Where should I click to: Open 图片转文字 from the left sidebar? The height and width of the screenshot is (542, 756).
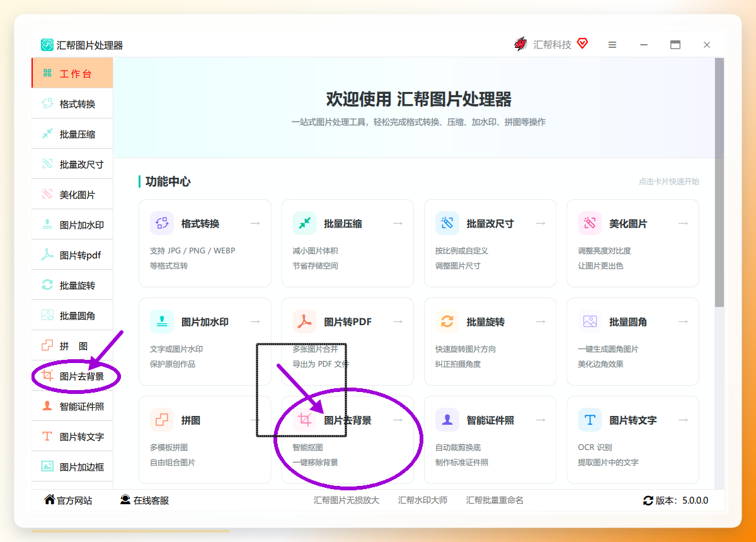pyautogui.click(x=72, y=437)
